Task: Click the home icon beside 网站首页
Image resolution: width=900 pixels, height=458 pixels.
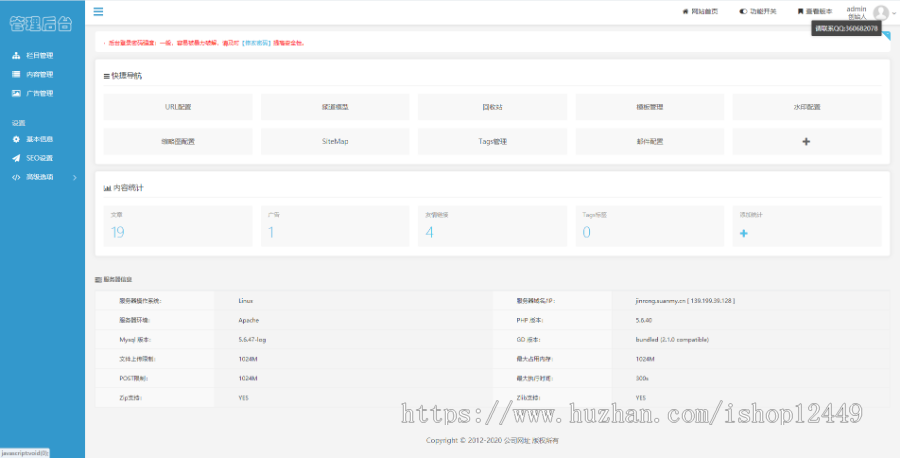Action: 685,11
